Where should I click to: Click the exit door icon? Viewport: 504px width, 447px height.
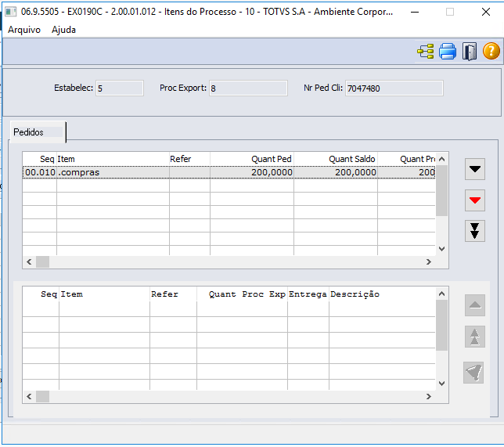470,52
